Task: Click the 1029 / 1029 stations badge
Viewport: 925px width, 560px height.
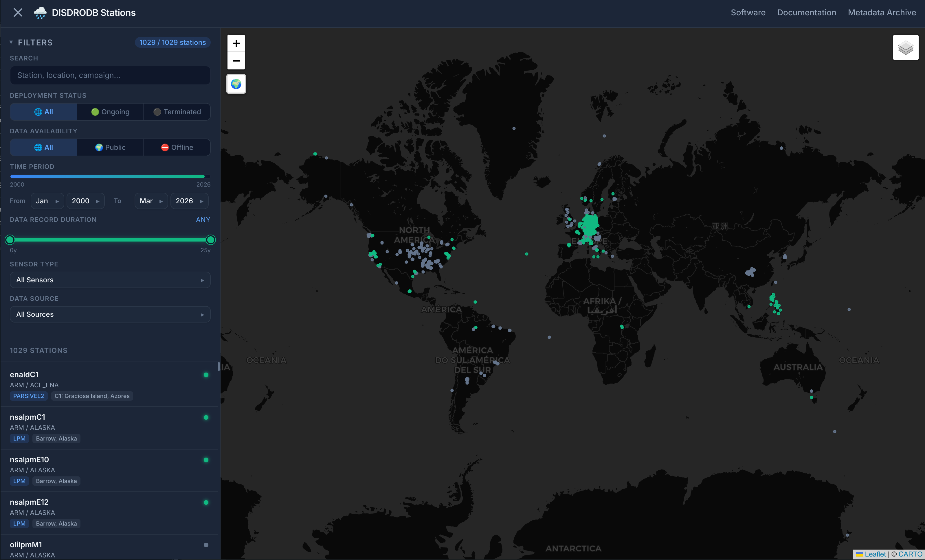Action: [x=173, y=43]
